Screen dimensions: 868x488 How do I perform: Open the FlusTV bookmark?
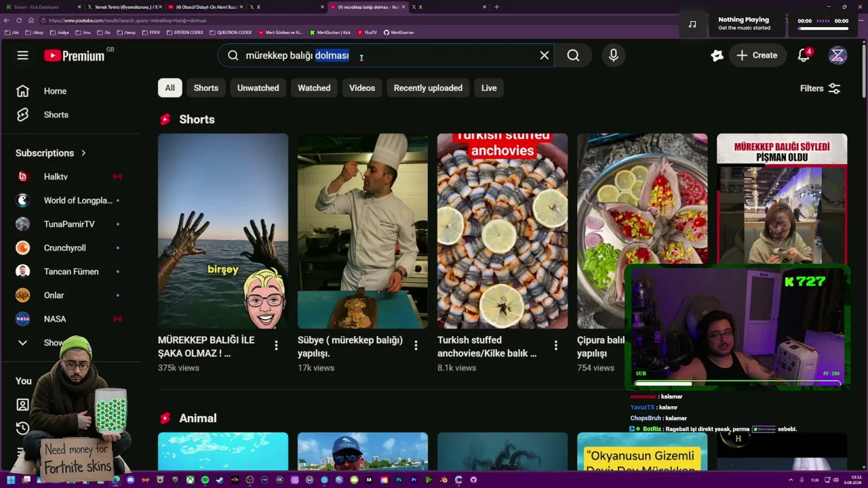click(367, 33)
